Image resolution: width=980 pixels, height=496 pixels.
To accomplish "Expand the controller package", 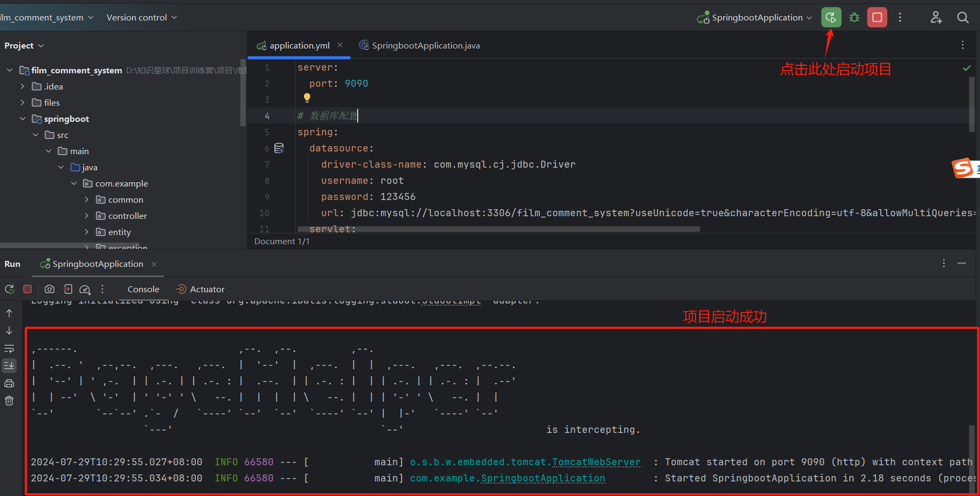I will 87,216.
